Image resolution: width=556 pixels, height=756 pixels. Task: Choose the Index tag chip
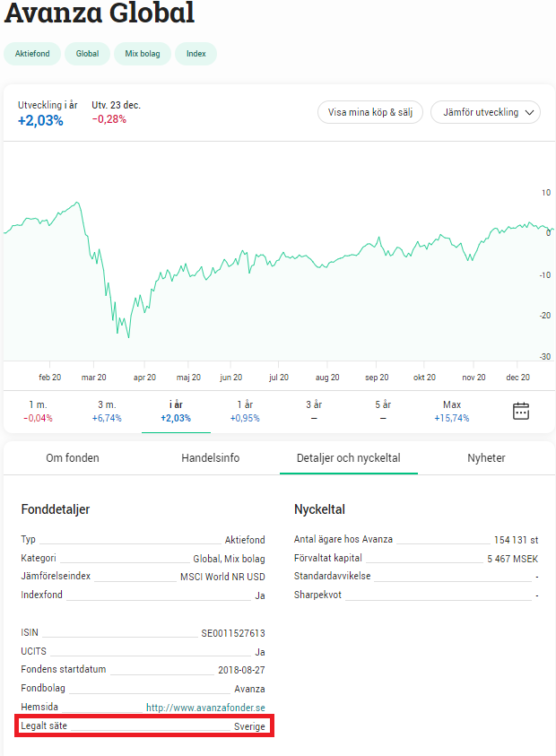tap(195, 54)
